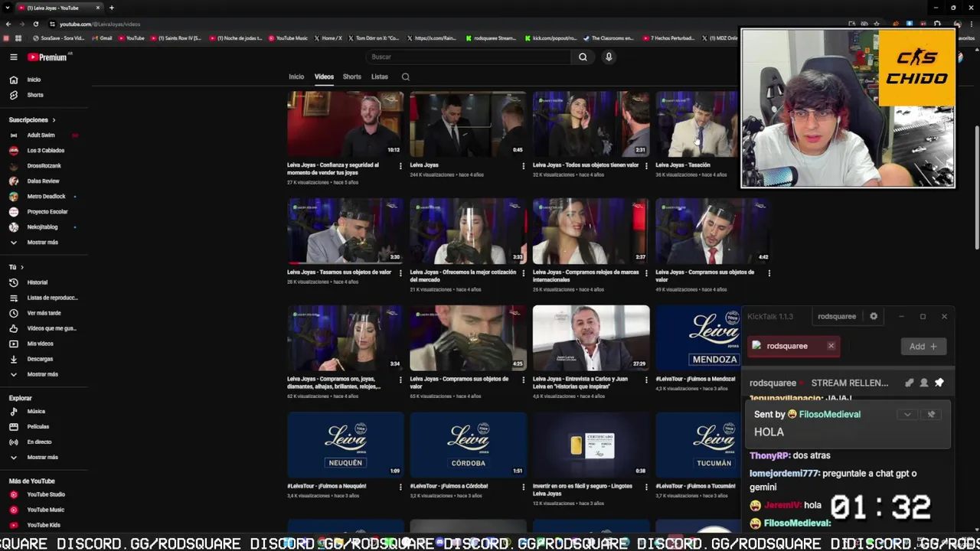
Task: Expand the Suscripciones section chevron
Action: 54,120
